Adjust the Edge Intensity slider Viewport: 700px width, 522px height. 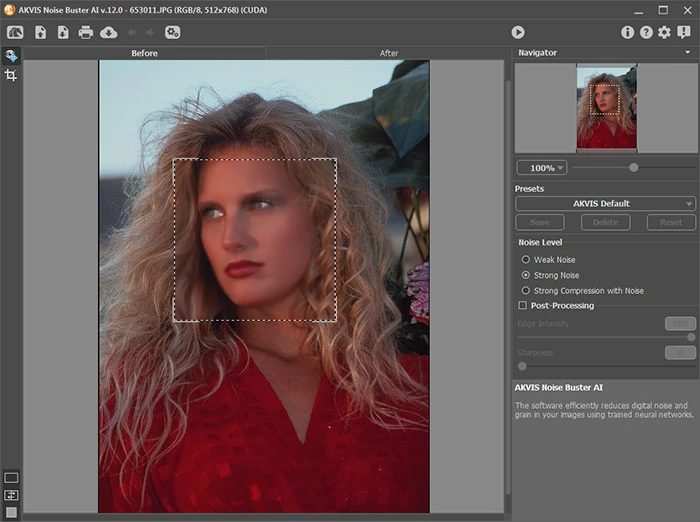point(691,337)
